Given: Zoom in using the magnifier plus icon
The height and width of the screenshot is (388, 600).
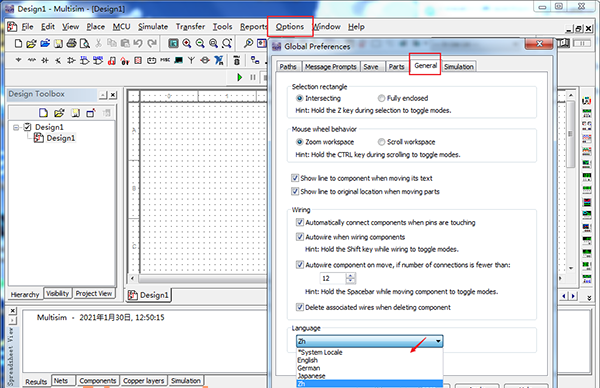Looking at the screenshot, I should coord(187,43).
